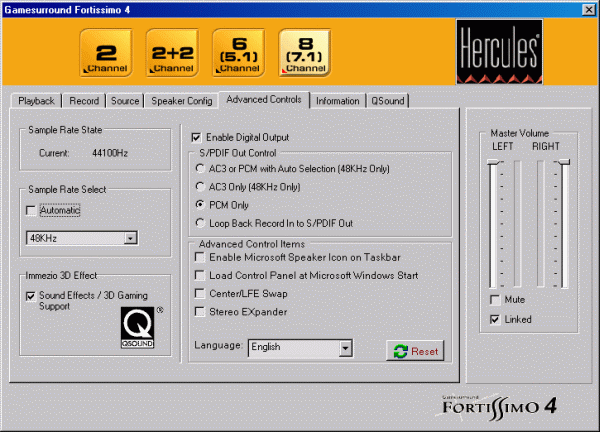Open the Record tab

pos(84,101)
